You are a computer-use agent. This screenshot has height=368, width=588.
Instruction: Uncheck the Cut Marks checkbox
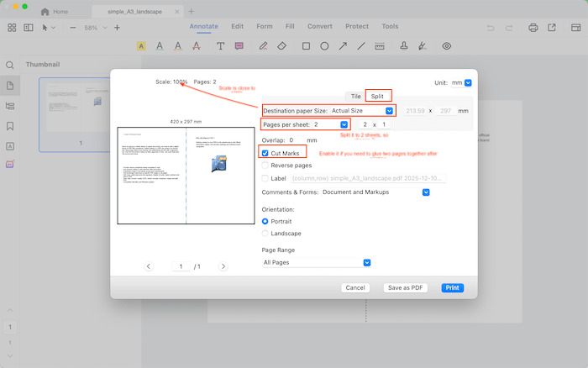(x=265, y=154)
